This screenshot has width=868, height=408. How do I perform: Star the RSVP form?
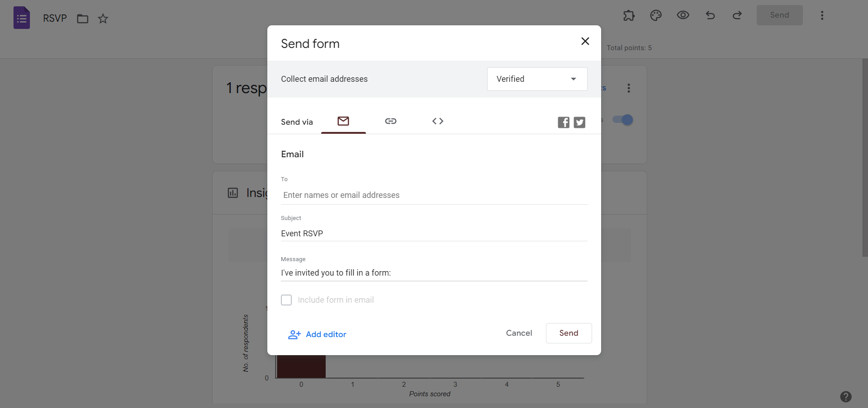[x=103, y=19]
